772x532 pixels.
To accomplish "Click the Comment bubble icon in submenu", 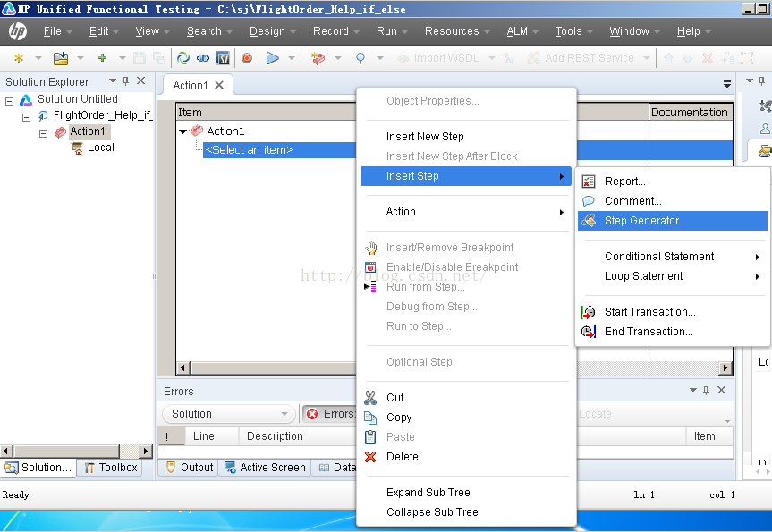I will tap(589, 201).
